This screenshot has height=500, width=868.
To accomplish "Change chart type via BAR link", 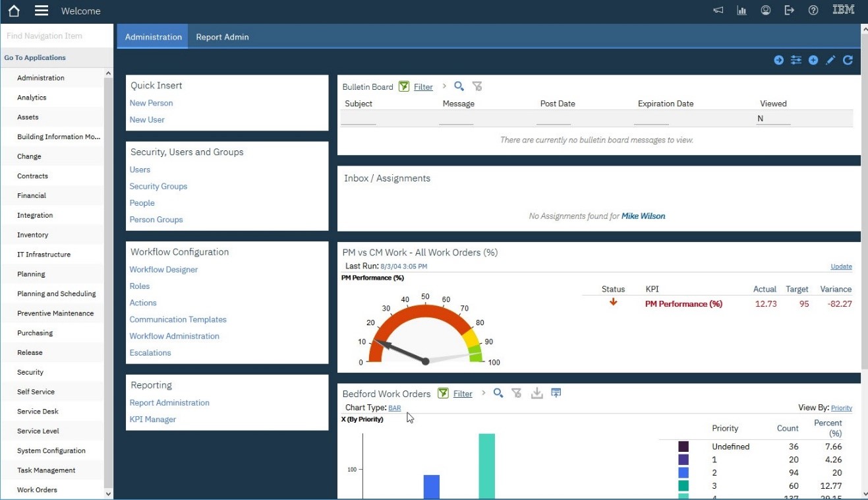I will (395, 408).
